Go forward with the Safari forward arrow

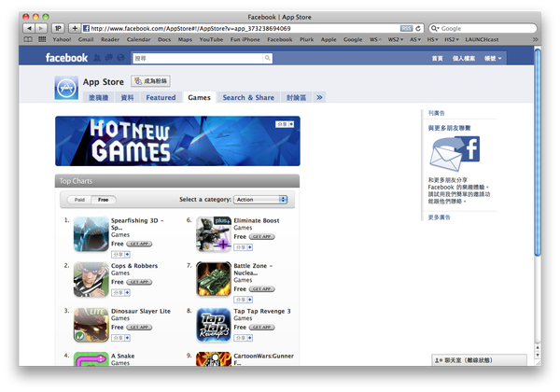(x=41, y=28)
